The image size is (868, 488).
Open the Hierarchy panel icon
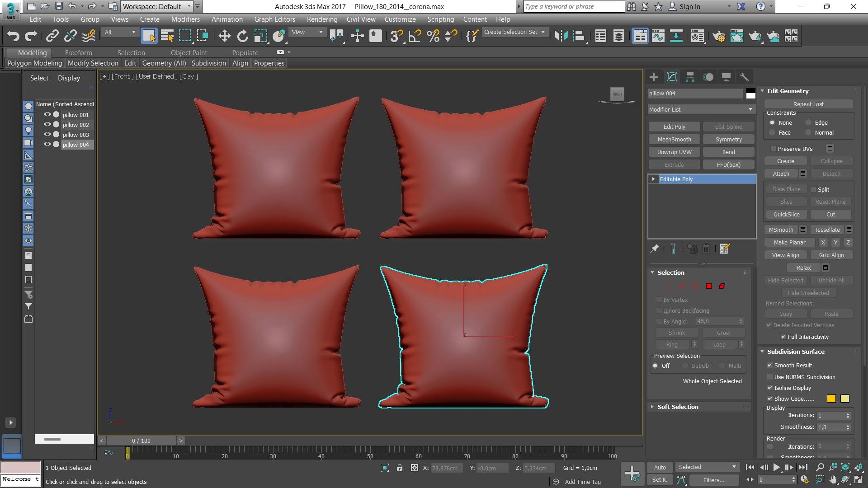coord(690,77)
